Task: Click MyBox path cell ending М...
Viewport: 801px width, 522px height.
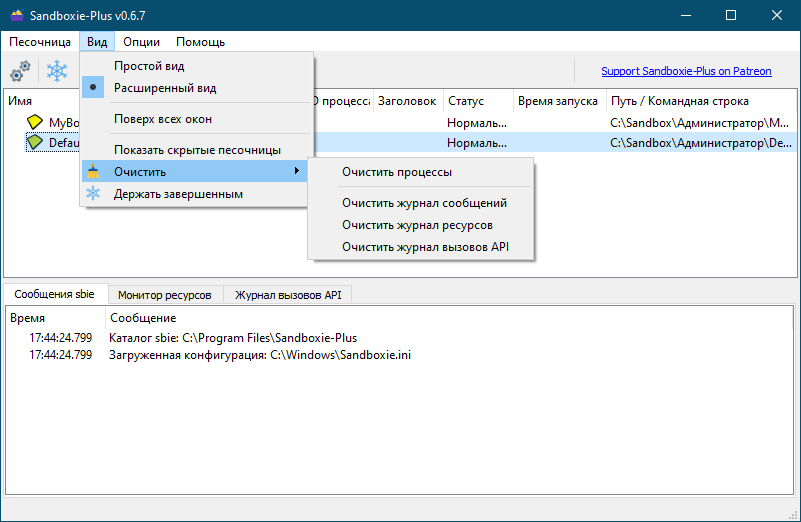Action: tap(700, 123)
